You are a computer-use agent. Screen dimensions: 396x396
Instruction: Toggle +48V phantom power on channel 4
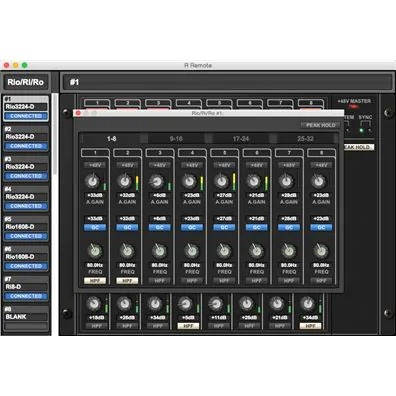192,165
